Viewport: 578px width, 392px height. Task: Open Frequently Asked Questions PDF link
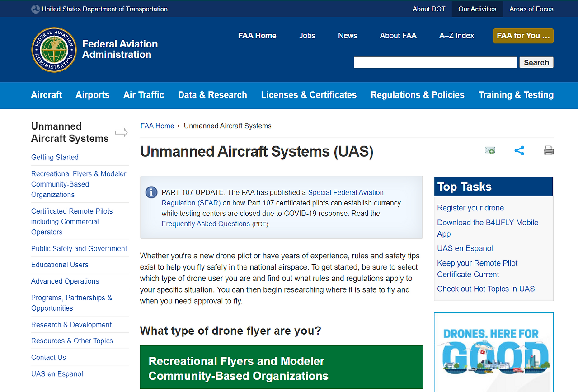pos(206,224)
